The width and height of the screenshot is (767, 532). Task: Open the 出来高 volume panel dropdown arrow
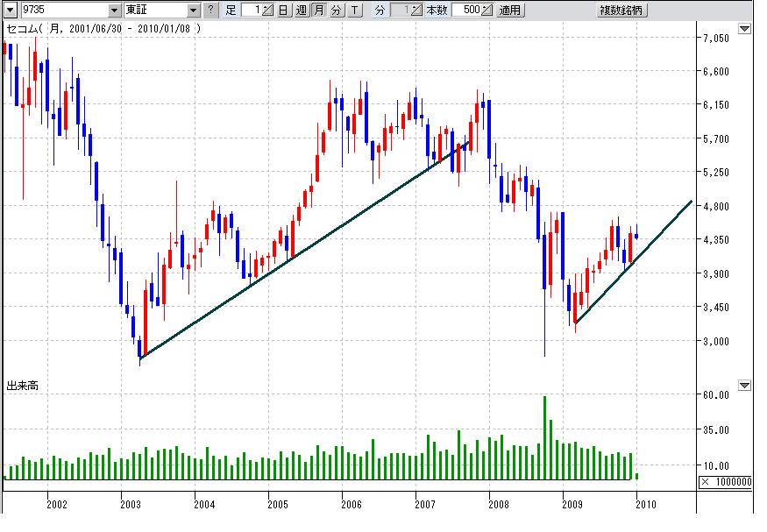point(744,385)
